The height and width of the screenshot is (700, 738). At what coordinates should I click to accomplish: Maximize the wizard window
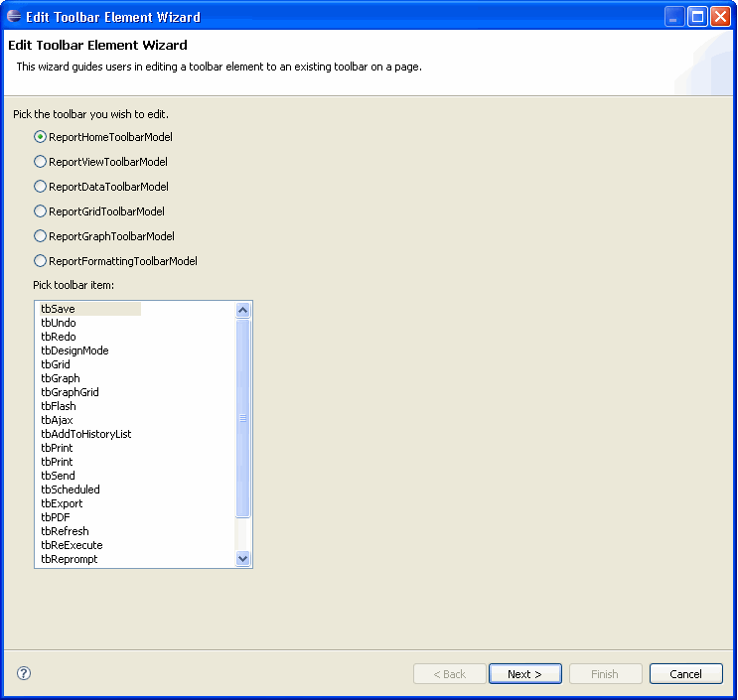[x=697, y=17]
